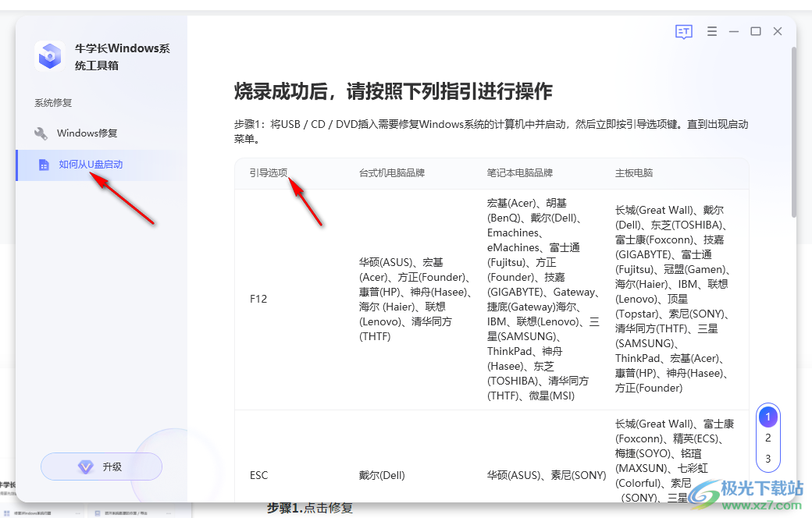Viewport: 812px width, 518px height.
Task: Click the F12 row desktop brands cell
Action: pyautogui.click(x=416, y=299)
